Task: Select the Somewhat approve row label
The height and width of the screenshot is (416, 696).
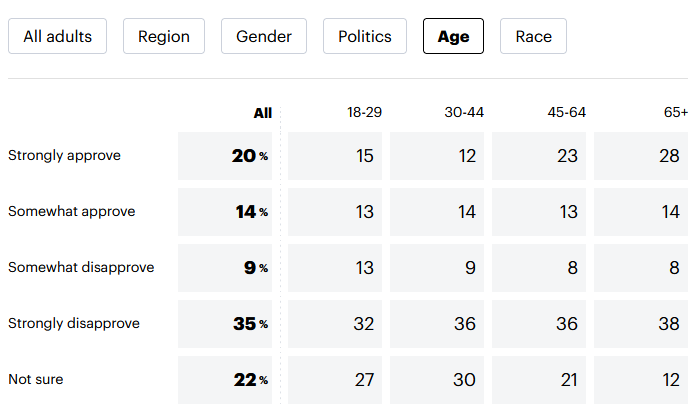Action: (x=71, y=211)
